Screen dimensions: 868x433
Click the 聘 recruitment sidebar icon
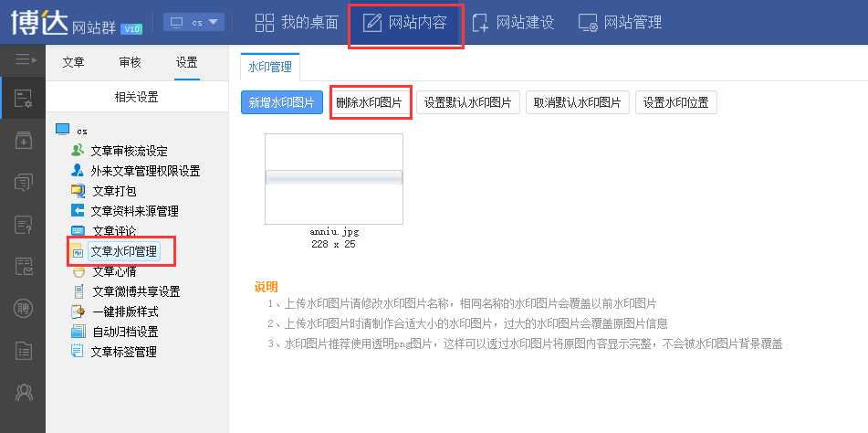[x=23, y=309]
